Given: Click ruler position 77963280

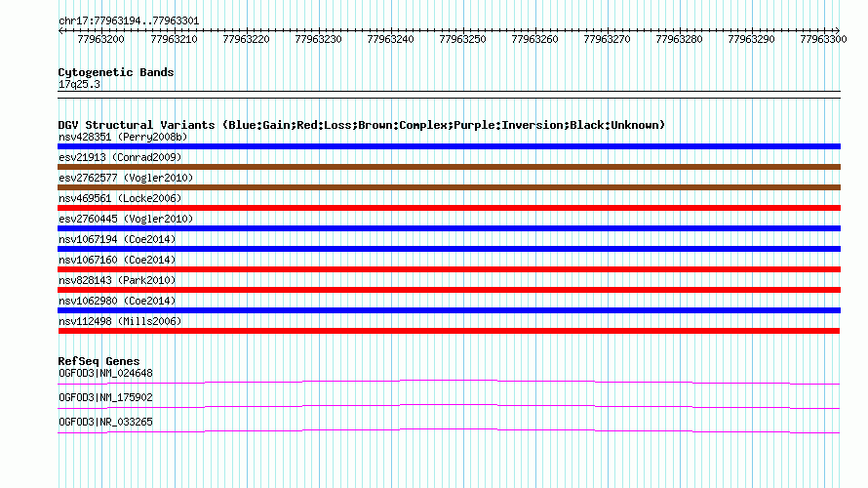Looking at the screenshot, I should 679,39.
